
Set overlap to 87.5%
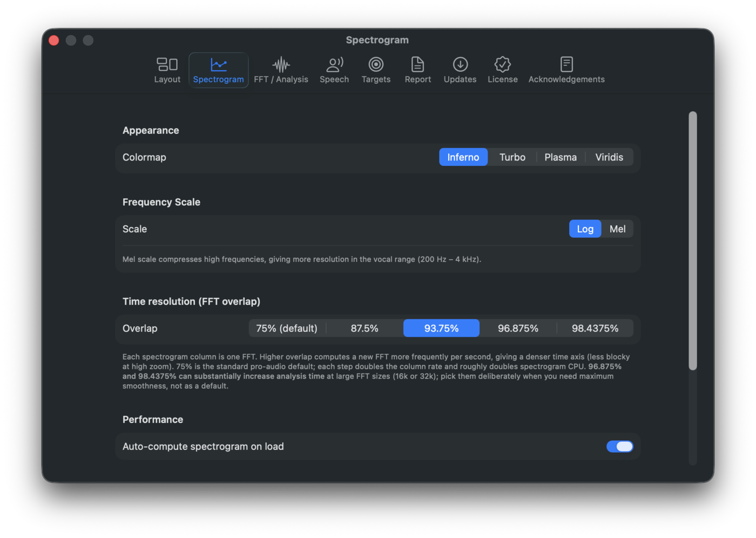(x=364, y=328)
